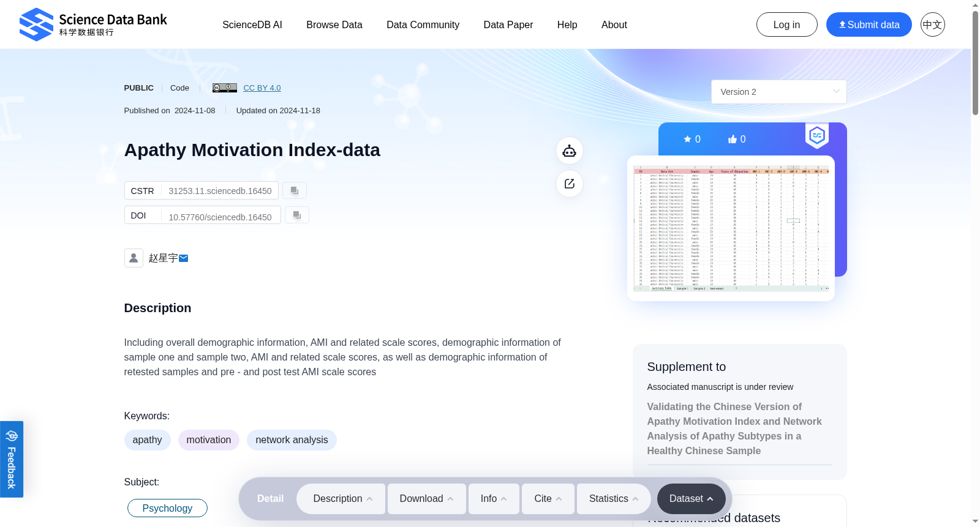The height and width of the screenshot is (527, 980).
Task: Select the network analysis keyword tag
Action: click(292, 440)
